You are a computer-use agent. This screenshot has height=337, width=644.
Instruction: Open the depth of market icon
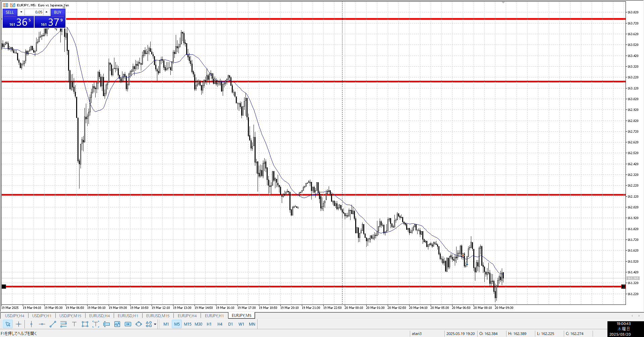[x=6, y=5]
